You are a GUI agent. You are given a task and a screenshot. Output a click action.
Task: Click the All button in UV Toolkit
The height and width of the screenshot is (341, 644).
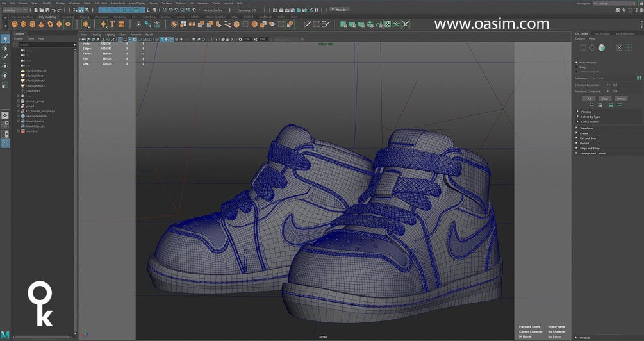pos(589,99)
